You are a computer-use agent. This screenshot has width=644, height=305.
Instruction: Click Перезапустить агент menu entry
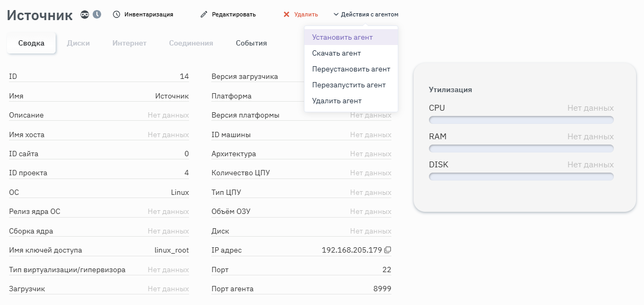348,85
